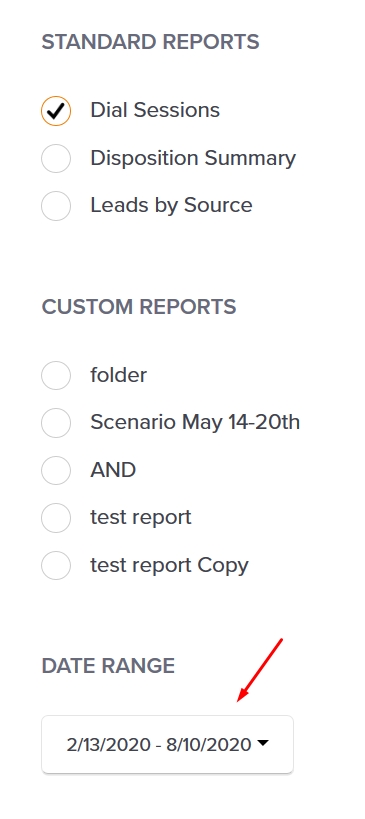This screenshot has height=819, width=365.
Task: Click the CUSTOM REPORTS section heading
Action: (x=139, y=307)
